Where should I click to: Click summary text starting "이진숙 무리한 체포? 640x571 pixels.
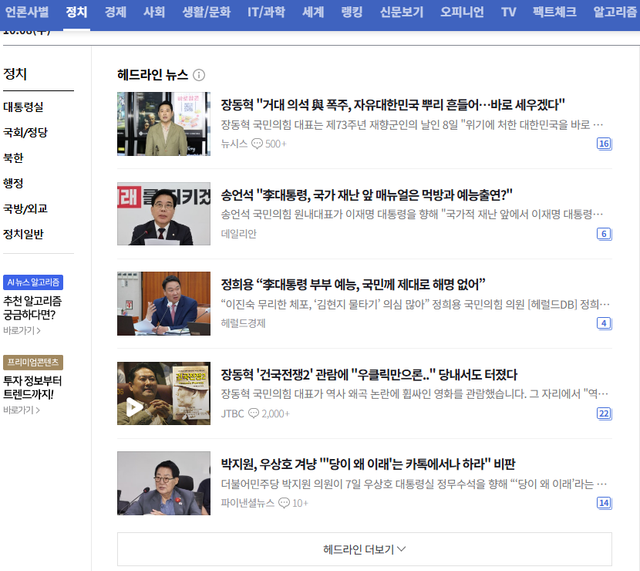415,304
